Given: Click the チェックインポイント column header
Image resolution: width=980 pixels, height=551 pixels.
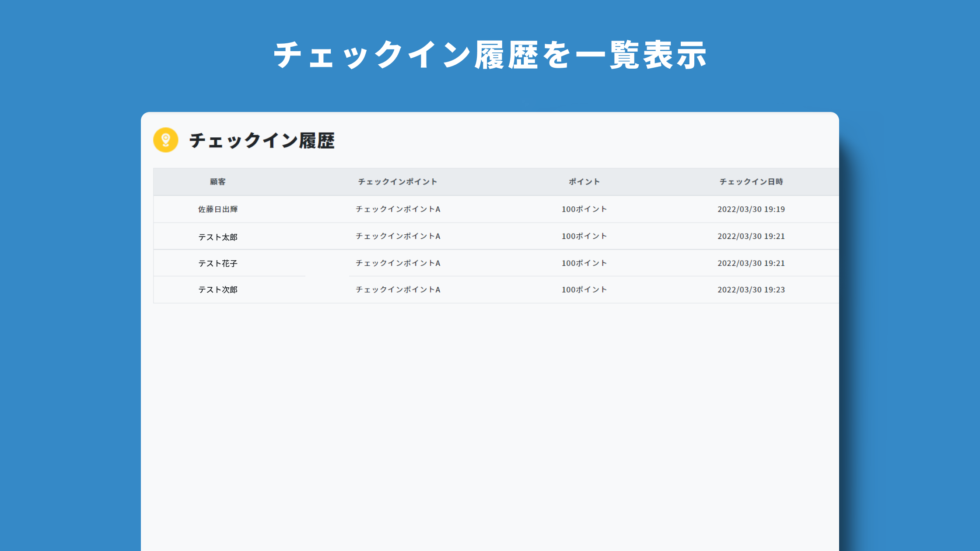Looking at the screenshot, I should [397, 182].
